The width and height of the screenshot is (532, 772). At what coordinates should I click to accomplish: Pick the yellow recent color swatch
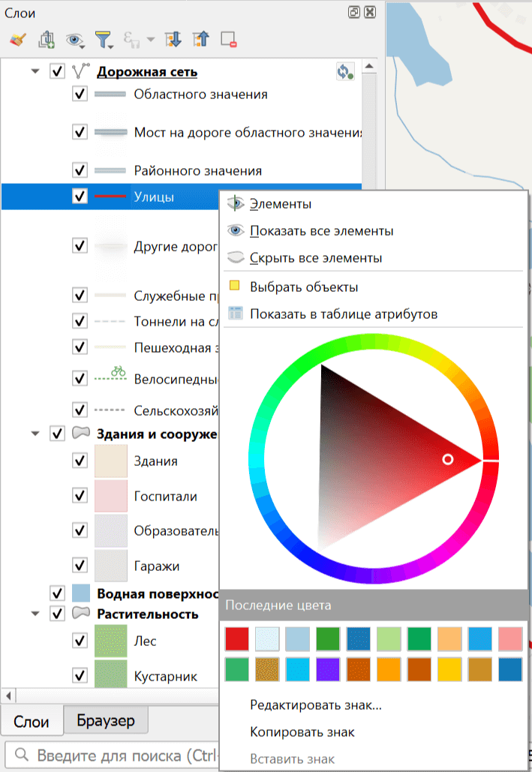pyautogui.click(x=449, y=669)
